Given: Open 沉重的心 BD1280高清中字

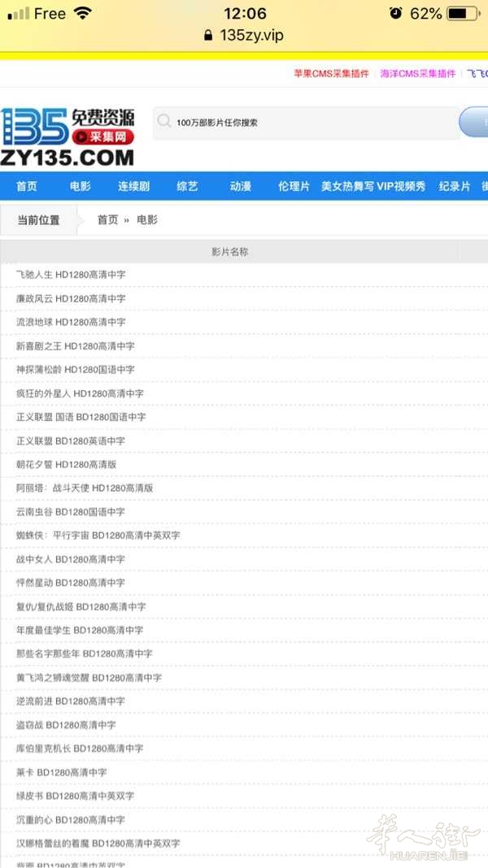Looking at the screenshot, I should (71, 820).
